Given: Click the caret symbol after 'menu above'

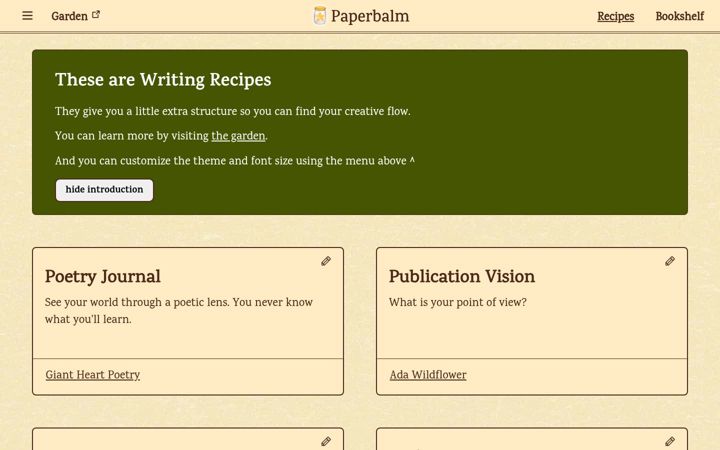Looking at the screenshot, I should coord(412,160).
